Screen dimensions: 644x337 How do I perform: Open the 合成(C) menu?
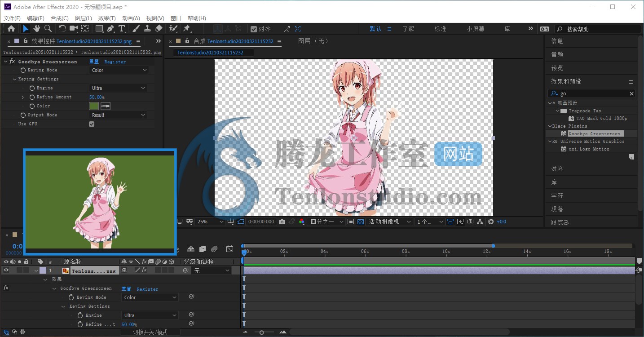[60, 18]
